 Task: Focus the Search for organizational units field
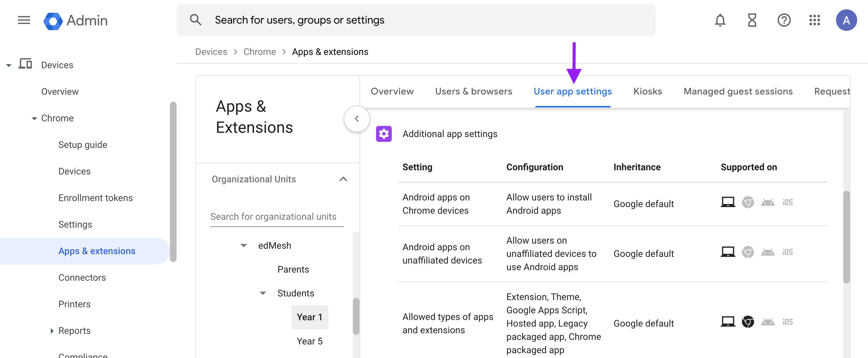[x=277, y=217]
